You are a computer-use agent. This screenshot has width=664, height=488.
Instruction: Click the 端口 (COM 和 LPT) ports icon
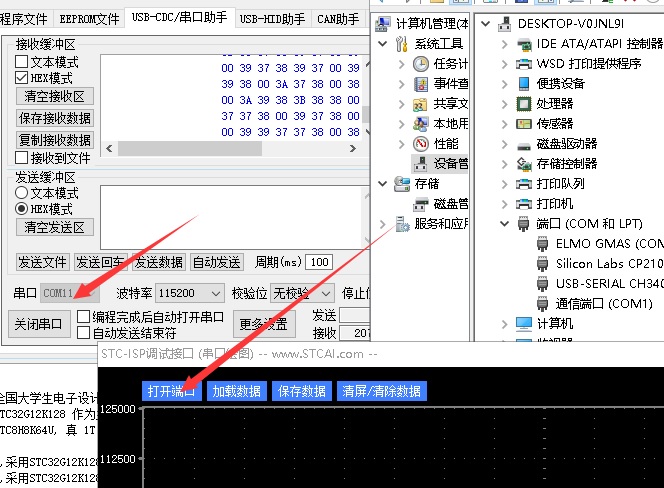tap(524, 224)
